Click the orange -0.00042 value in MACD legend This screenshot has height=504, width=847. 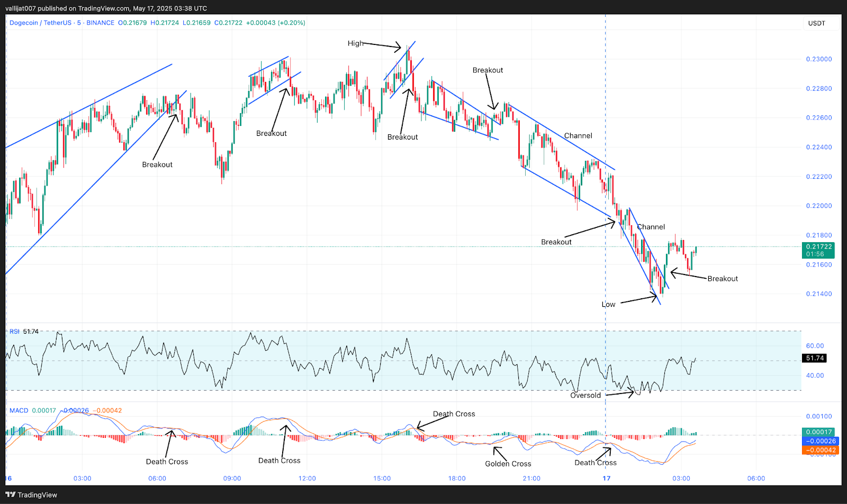coord(107,410)
